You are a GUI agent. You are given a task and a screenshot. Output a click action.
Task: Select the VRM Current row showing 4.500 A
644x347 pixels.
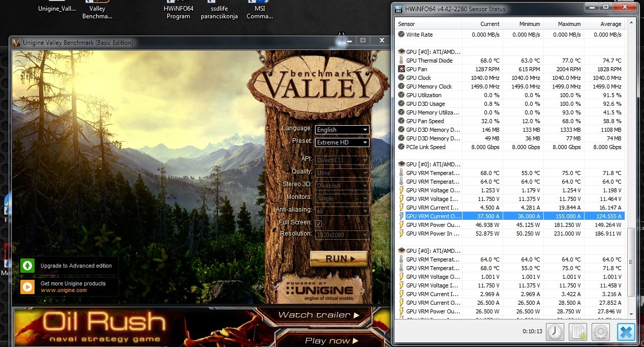point(510,208)
